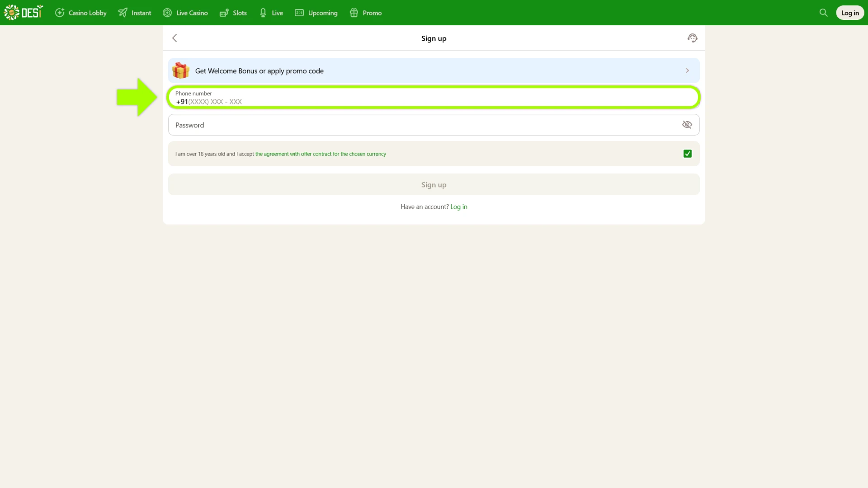
Task: Click Log in under Have an account
Action: (459, 206)
